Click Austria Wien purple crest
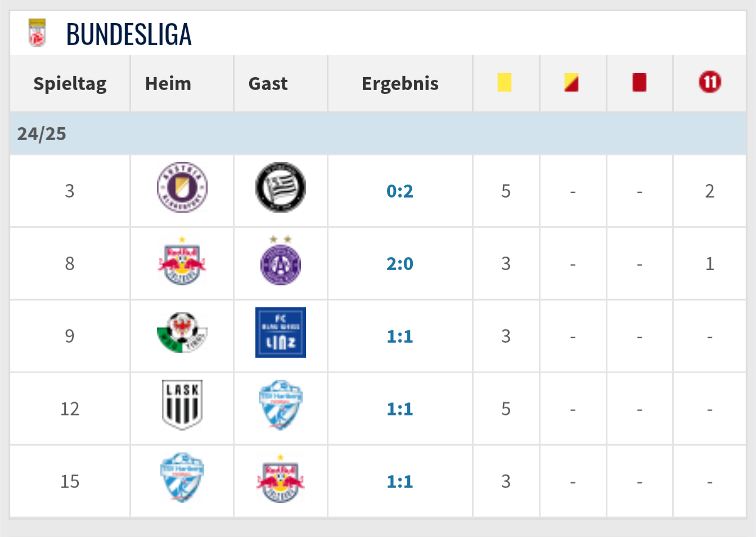Image resolution: width=756 pixels, height=537 pixels. pos(280,263)
